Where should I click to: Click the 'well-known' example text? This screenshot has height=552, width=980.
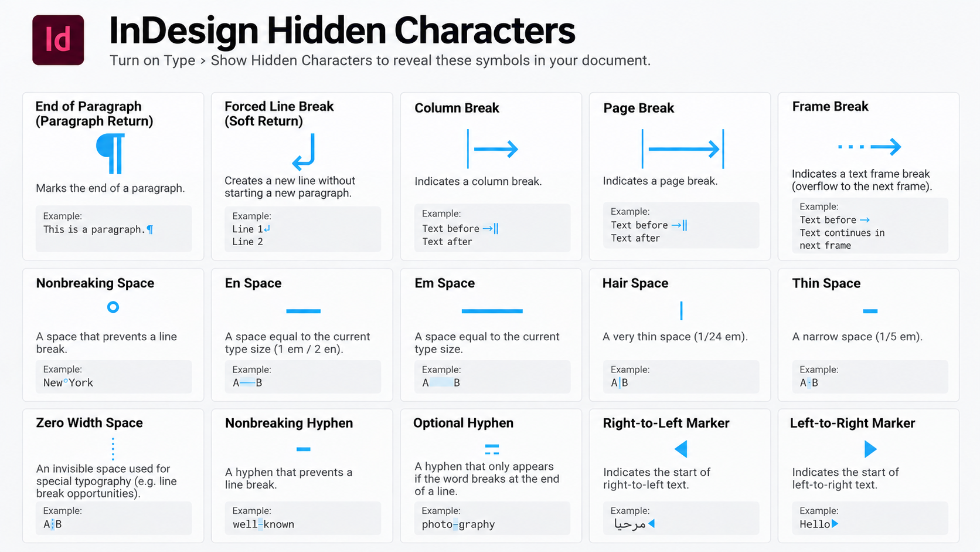[x=263, y=524]
